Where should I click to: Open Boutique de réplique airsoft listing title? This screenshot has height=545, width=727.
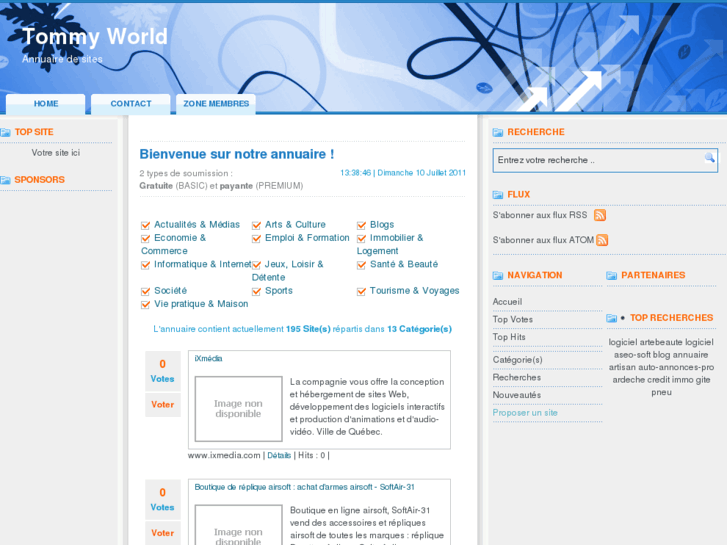coord(304,487)
